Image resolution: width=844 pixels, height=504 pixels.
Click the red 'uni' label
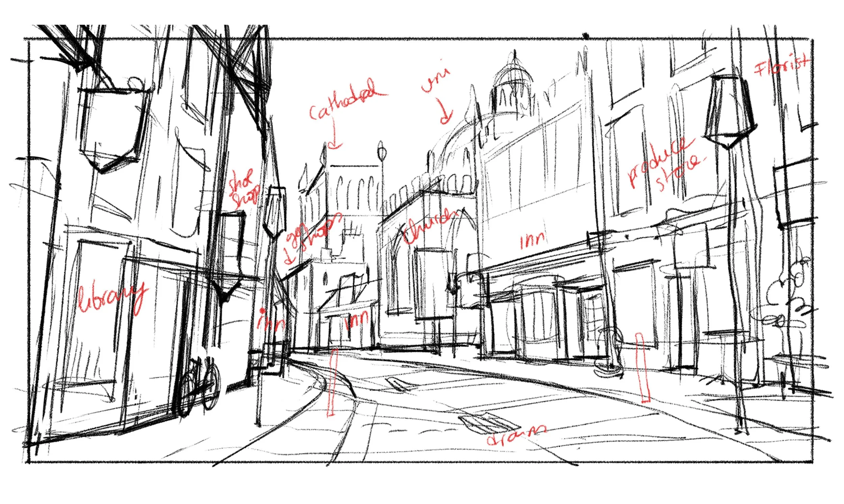tap(436, 80)
